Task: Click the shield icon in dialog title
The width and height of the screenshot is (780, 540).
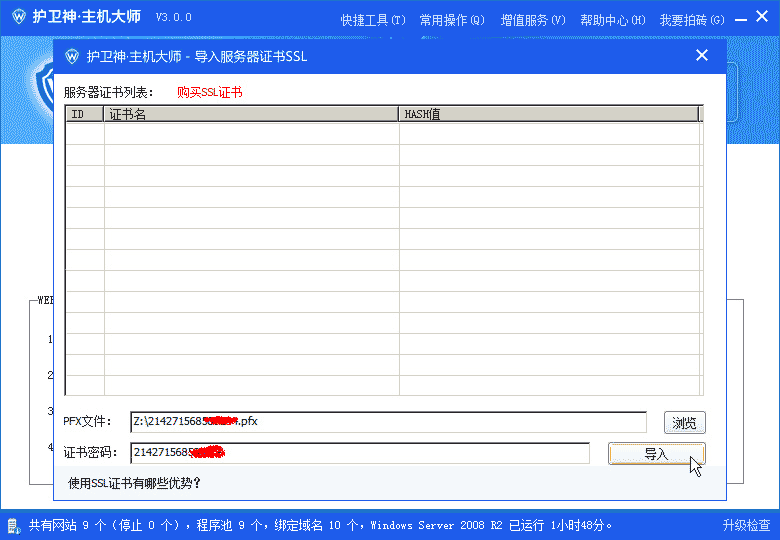Action: click(72, 56)
